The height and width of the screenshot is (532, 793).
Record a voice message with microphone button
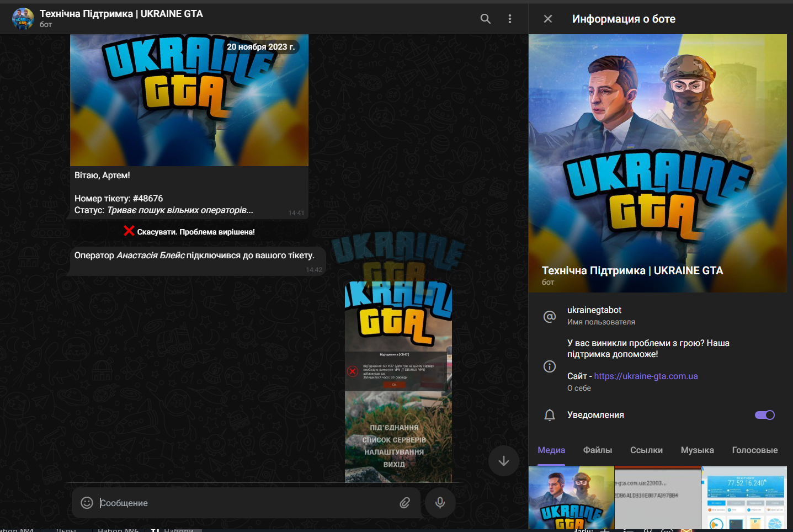[x=440, y=503]
